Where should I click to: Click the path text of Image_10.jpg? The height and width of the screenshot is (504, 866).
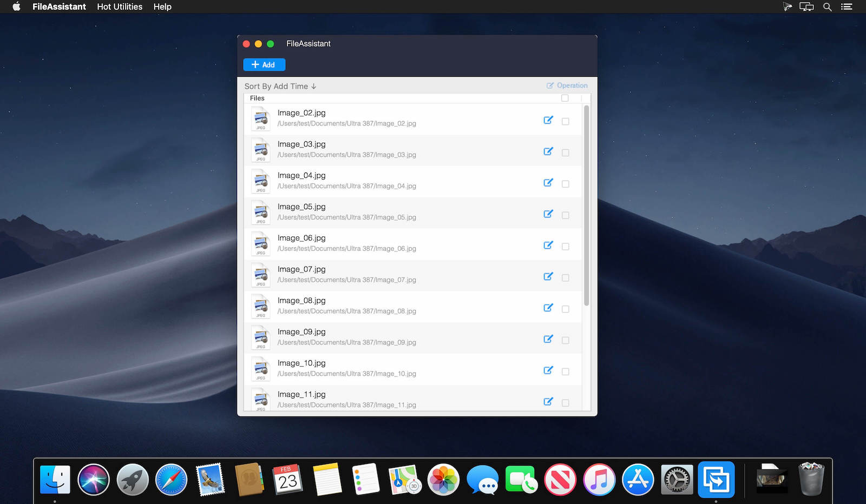pos(346,374)
